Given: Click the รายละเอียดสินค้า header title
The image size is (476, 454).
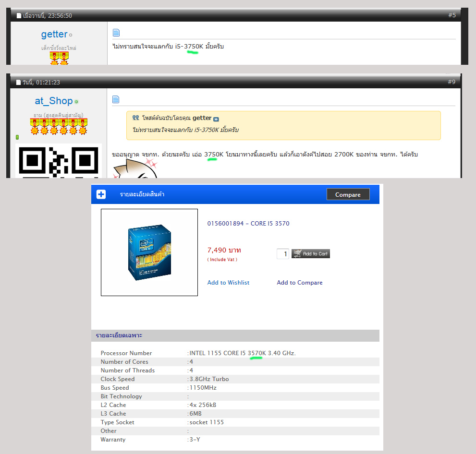Looking at the screenshot, I should [x=142, y=194].
